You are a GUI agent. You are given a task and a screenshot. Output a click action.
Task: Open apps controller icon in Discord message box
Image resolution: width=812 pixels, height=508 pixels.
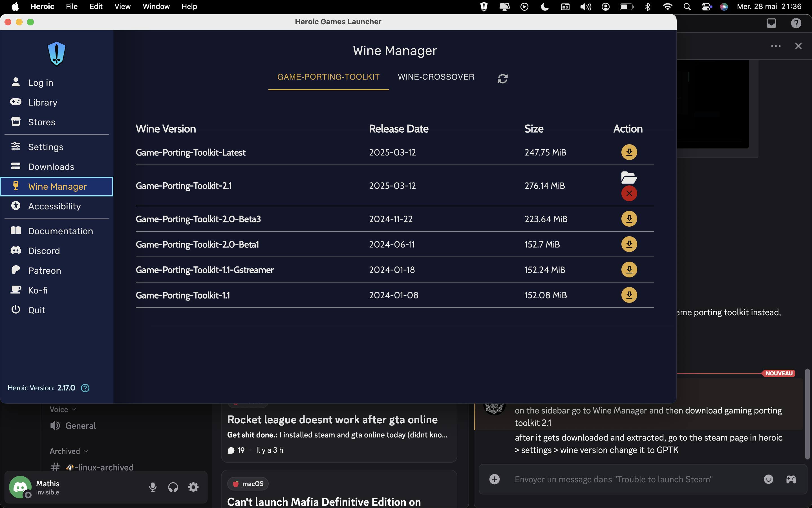pyautogui.click(x=791, y=479)
